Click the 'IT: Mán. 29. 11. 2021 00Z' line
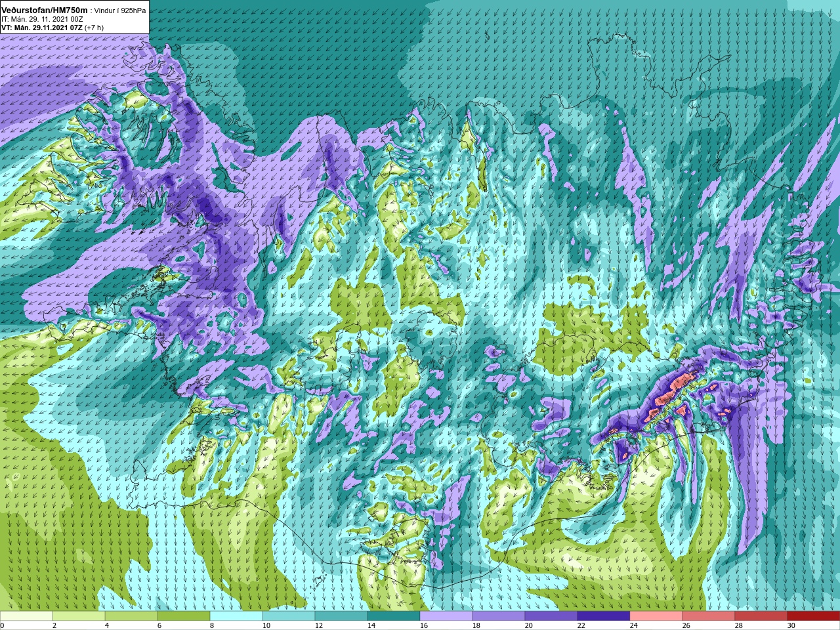 [x=42, y=19]
